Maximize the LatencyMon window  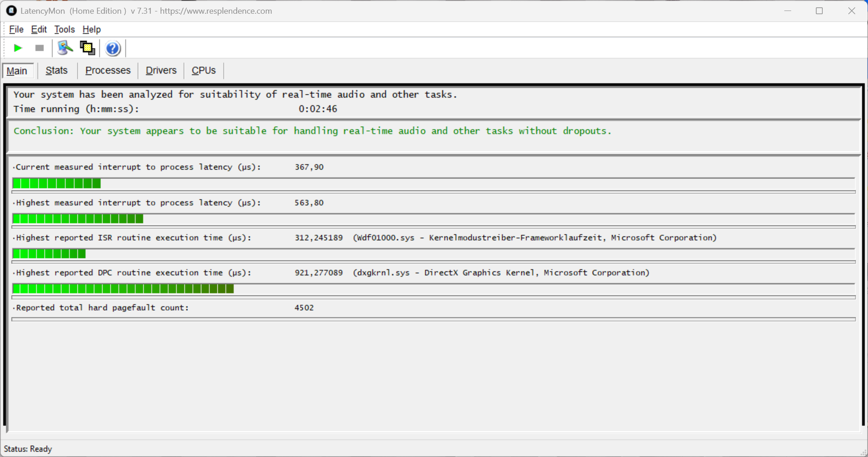[x=819, y=11]
